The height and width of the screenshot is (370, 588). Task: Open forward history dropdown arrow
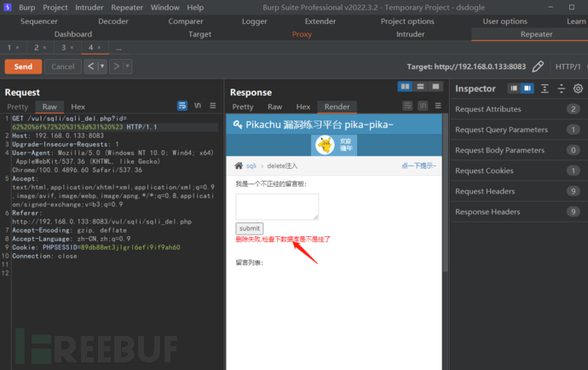pos(128,66)
